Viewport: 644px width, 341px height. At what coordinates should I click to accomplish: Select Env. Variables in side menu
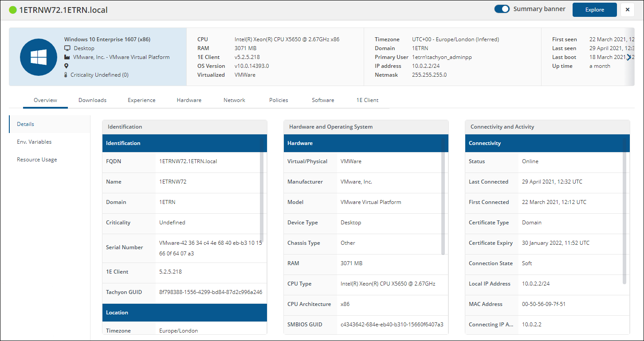[34, 142]
